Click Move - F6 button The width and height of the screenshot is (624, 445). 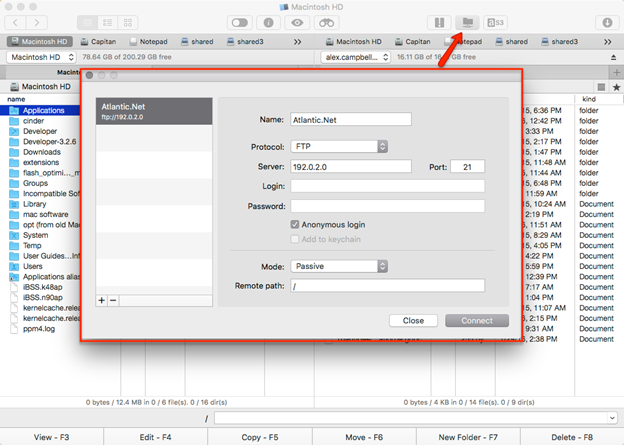(364, 437)
